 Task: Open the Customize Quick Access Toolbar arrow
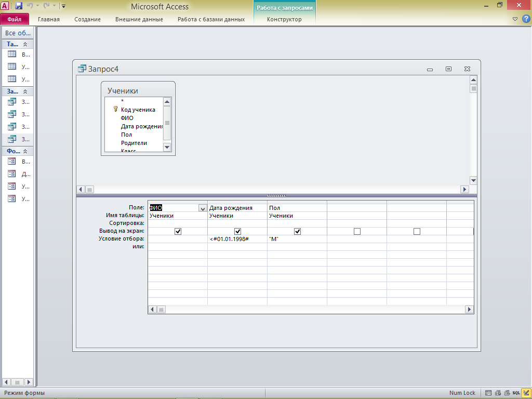(63, 6)
